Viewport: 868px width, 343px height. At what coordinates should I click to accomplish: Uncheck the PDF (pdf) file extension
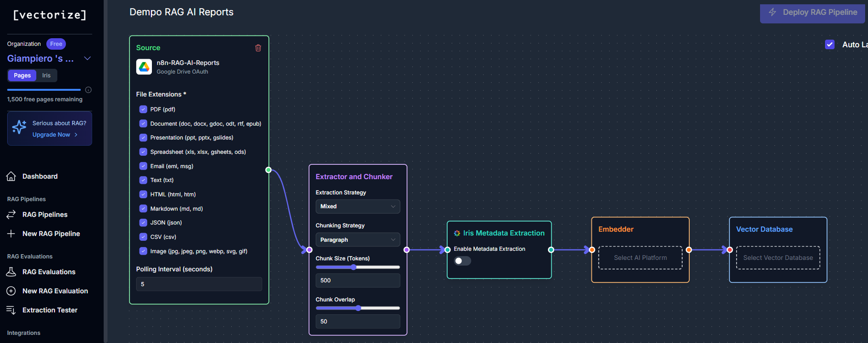143,109
